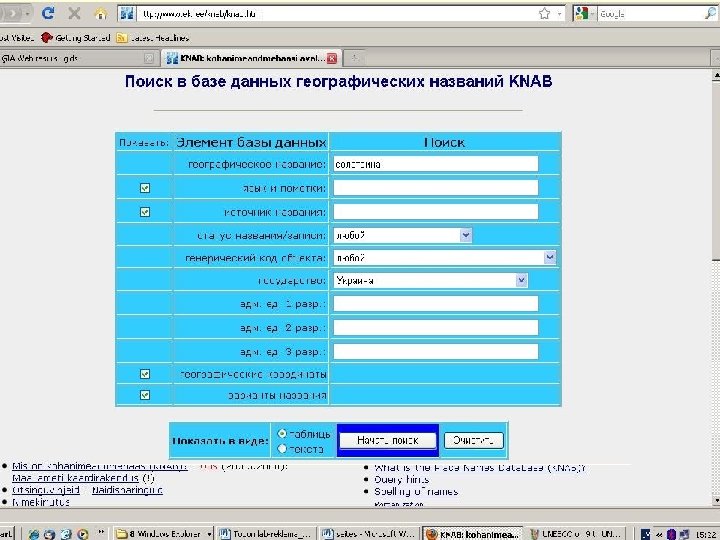720x540 pixels.
Task: Expand the quick launch overflow chevron
Action: coord(101,533)
